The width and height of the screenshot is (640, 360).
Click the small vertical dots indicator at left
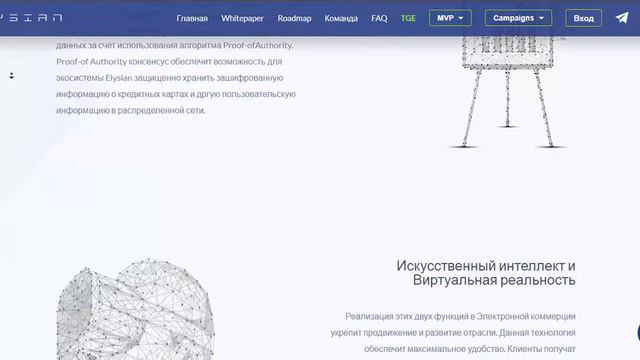click(11, 76)
